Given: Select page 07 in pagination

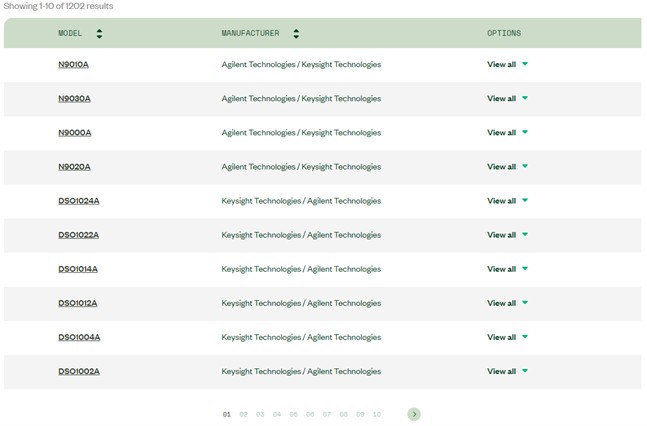Looking at the screenshot, I should point(326,414).
